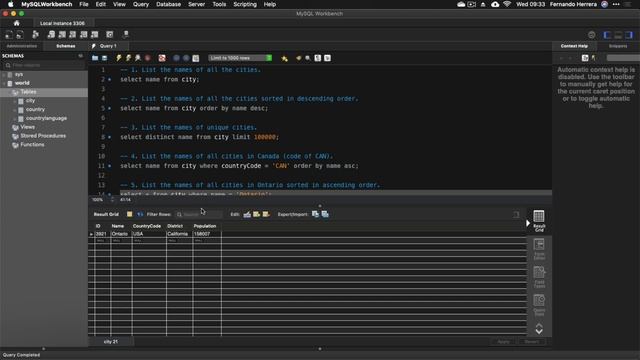Screen dimensions: 640x360
Task: Click import records icon
Action: pyautogui.click(x=325, y=214)
